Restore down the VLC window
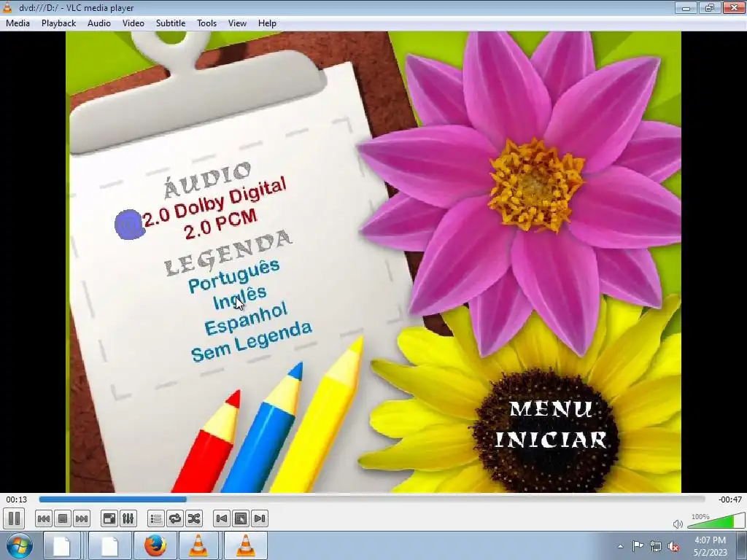Image resolution: width=747 pixels, height=560 pixels. click(x=710, y=7)
